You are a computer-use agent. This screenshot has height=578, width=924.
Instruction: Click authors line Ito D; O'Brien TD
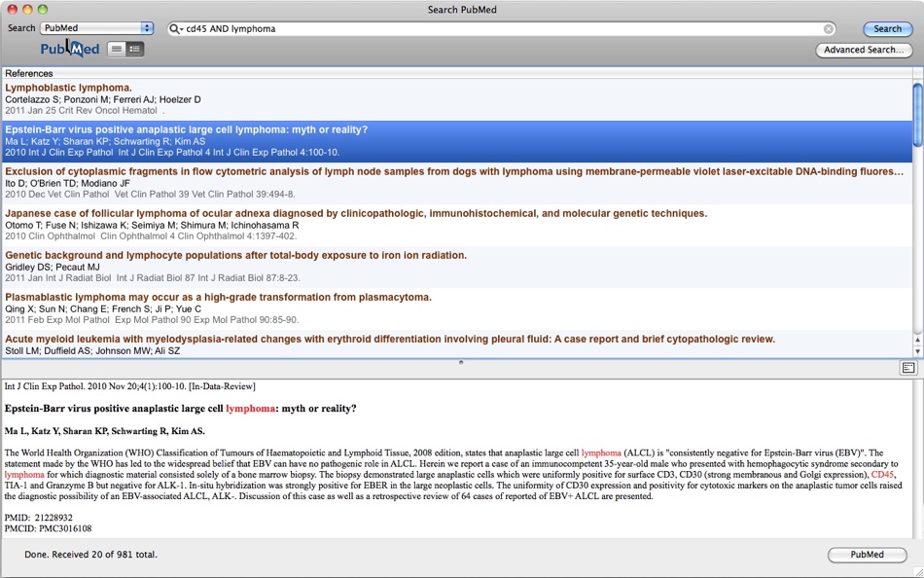coord(68,184)
